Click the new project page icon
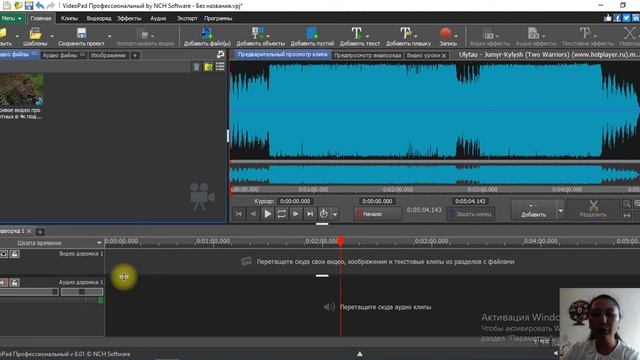Image resolution: width=640 pixels, height=360 pixels. pyautogui.click(x=7, y=5)
